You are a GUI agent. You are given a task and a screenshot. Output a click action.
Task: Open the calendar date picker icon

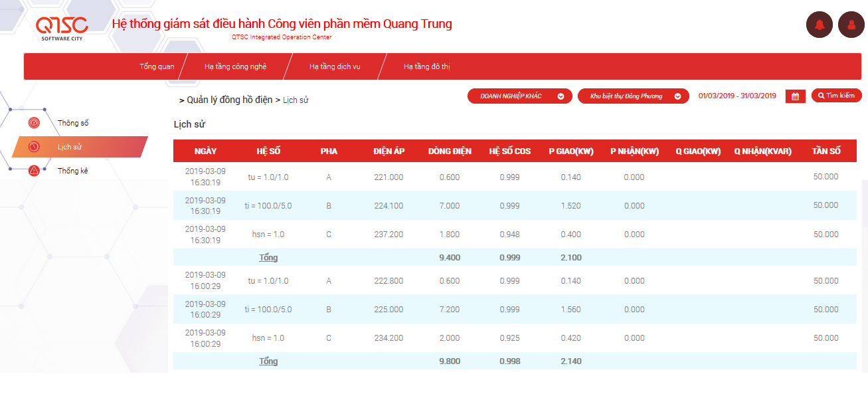(796, 96)
